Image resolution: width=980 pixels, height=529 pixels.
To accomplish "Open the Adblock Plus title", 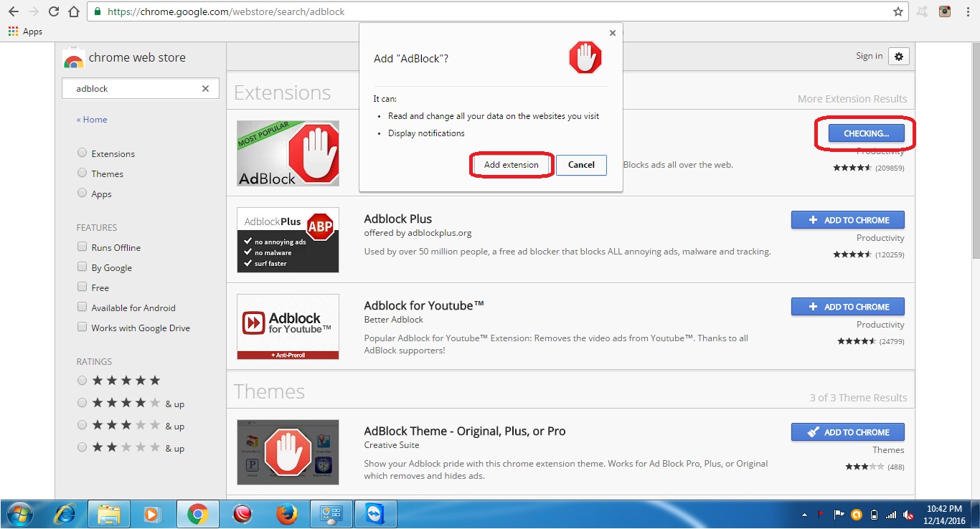I will [397, 219].
